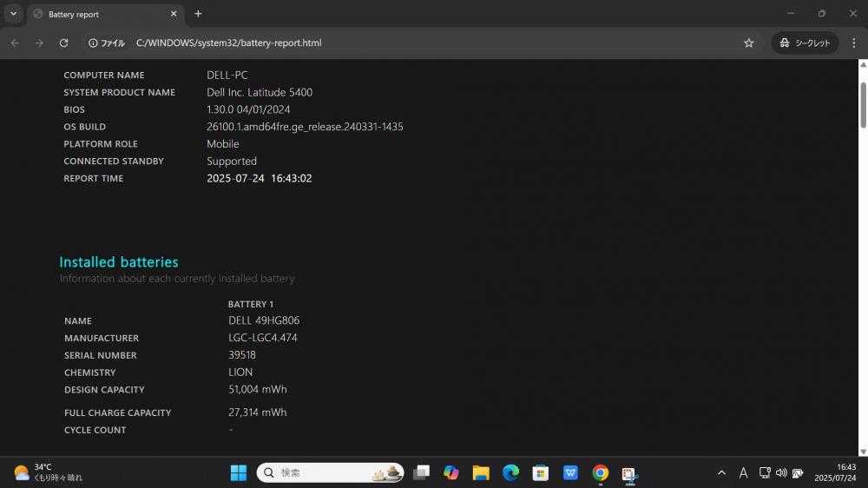Open the clock showing 16:43 2025/07/24

pyautogui.click(x=835, y=472)
